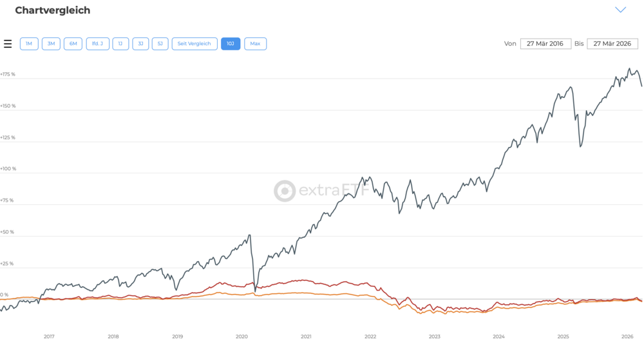This screenshot has height=348, width=644.
Task: Choose the 1J period button
Action: pos(120,44)
